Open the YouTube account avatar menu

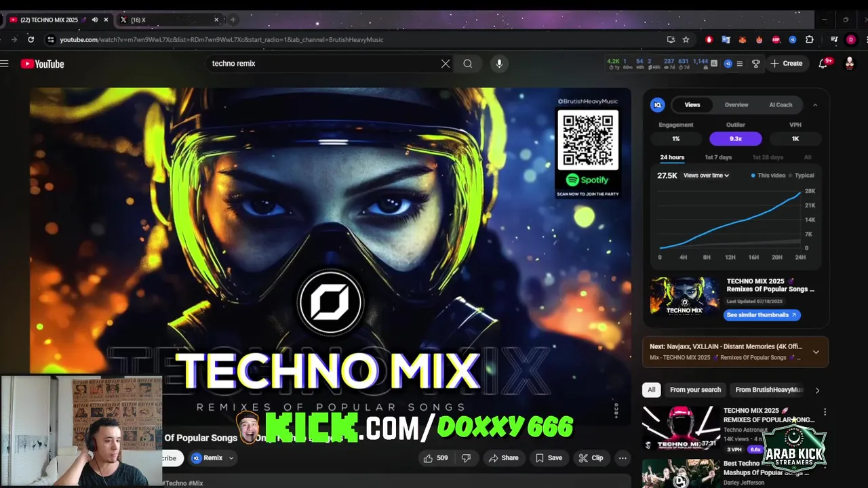849,64
